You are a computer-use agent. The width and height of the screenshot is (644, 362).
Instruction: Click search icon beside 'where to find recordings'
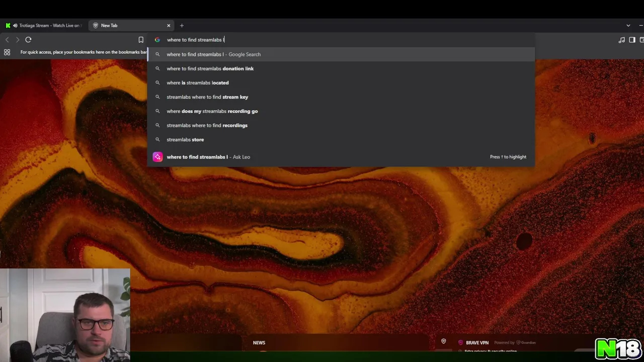[x=157, y=125]
